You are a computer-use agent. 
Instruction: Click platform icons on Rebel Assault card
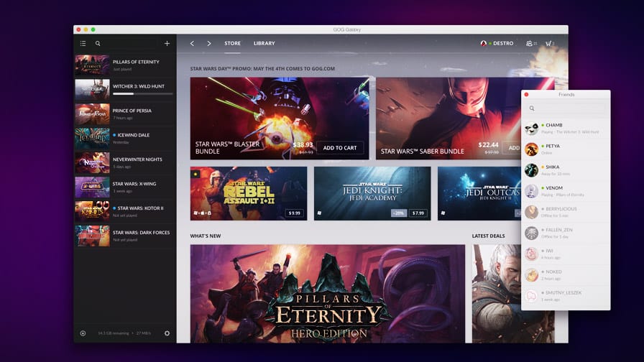203,213
